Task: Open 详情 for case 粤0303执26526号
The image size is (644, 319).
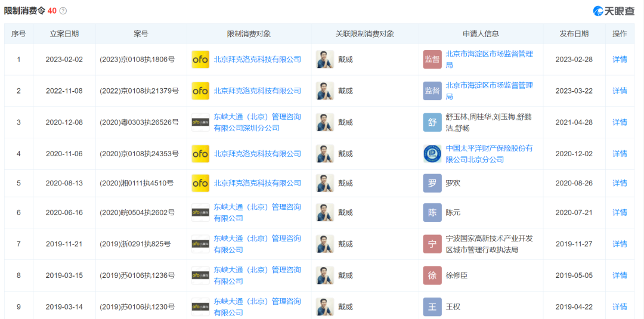Action: coord(620,122)
